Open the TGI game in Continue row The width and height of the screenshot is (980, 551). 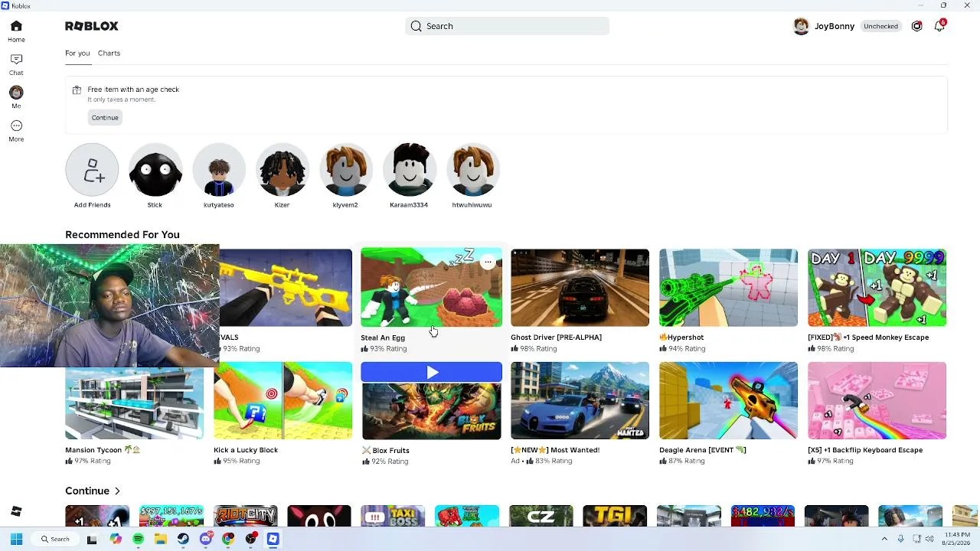[x=615, y=516]
